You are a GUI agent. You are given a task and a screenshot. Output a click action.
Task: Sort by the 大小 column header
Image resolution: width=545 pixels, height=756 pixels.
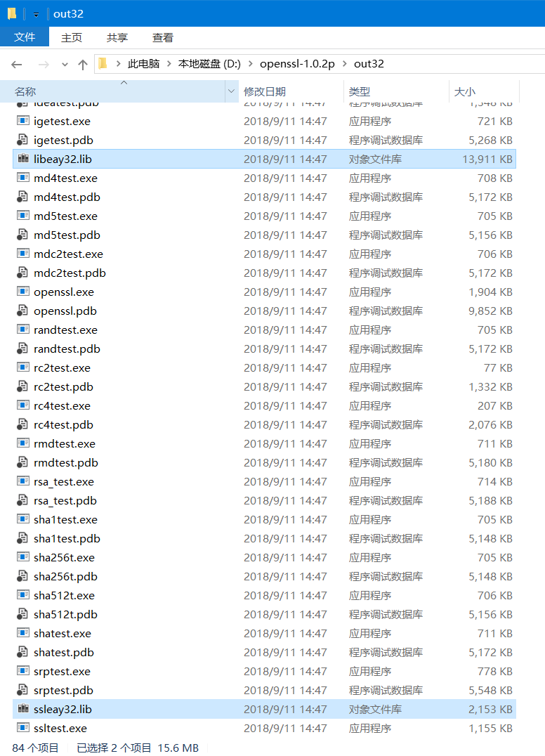(x=485, y=91)
